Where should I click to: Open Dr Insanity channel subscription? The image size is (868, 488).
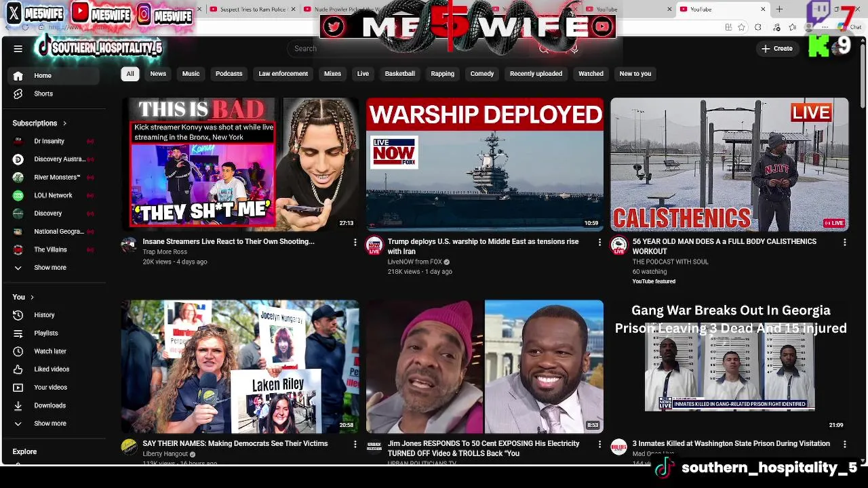tap(52, 141)
